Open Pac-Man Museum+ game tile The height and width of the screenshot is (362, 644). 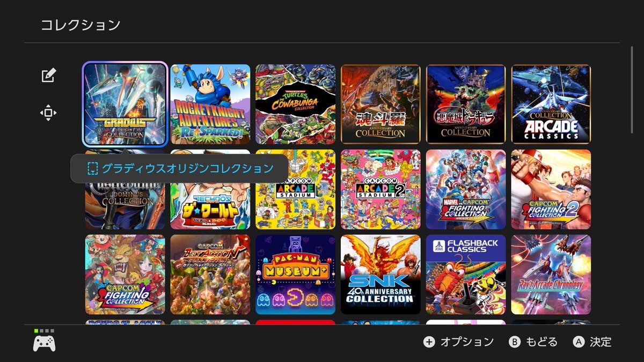point(296,275)
